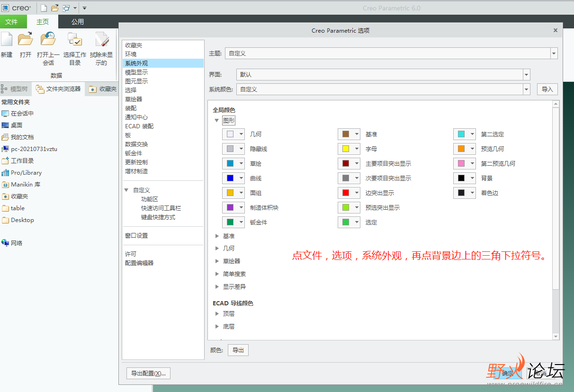Switch to the 文件夹浏览器 tab
This screenshot has height=392, width=574.
[58, 89]
